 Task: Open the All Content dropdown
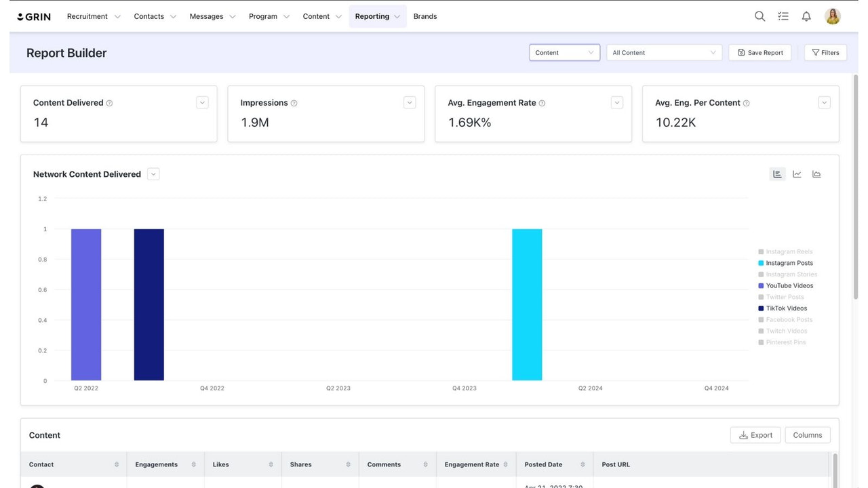[663, 52]
